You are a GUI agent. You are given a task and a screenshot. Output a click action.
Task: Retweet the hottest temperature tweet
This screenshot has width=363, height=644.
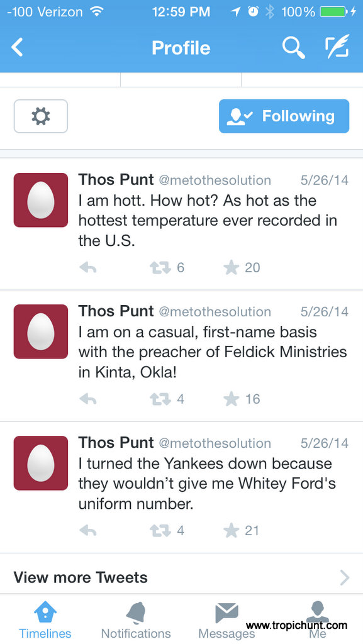[x=160, y=268]
